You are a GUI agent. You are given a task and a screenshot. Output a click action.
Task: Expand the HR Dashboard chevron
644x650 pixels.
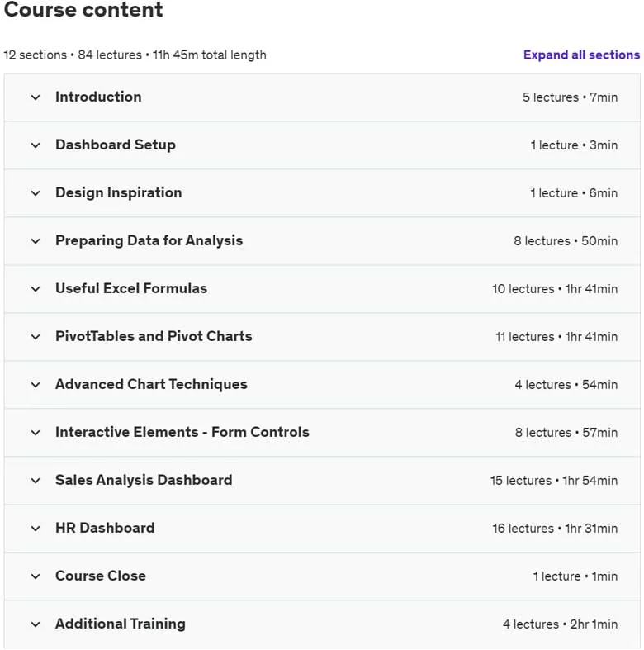pyautogui.click(x=36, y=529)
